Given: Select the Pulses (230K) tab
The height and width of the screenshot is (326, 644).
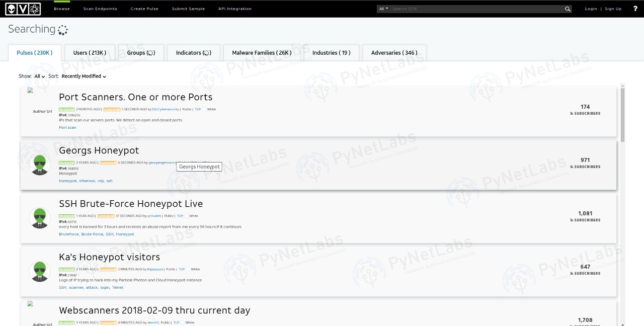Looking at the screenshot, I should 34,53.
